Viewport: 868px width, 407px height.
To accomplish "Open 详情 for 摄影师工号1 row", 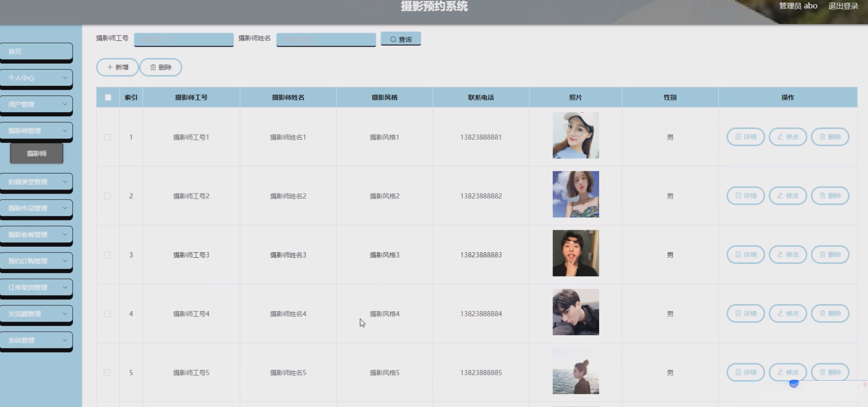I will [x=745, y=137].
